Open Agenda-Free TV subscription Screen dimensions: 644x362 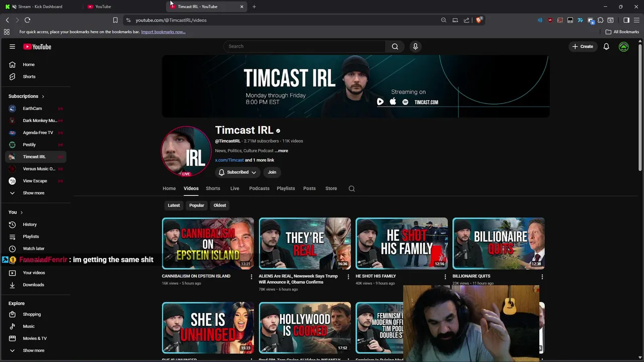[x=35, y=133]
